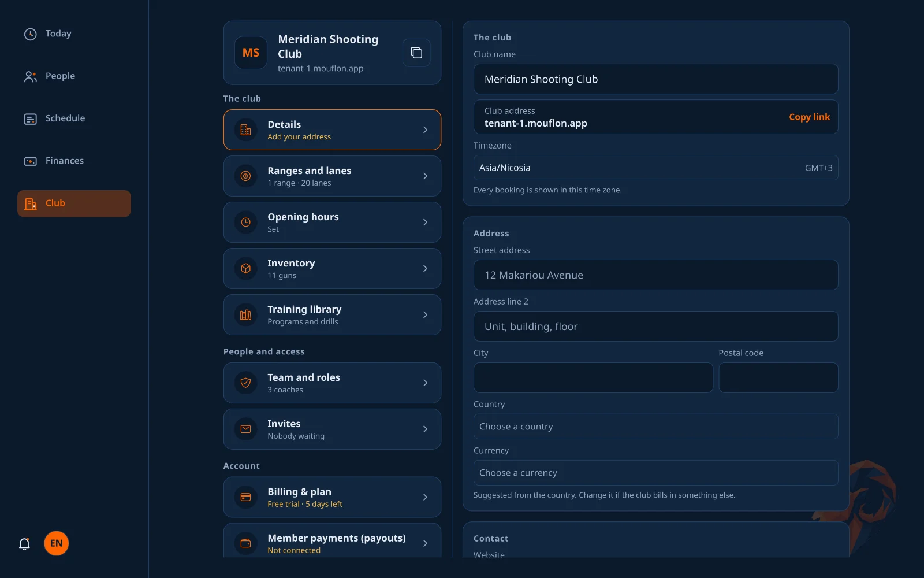Click the Opening hours clock icon
This screenshot has height=578, width=924.
pyautogui.click(x=245, y=223)
